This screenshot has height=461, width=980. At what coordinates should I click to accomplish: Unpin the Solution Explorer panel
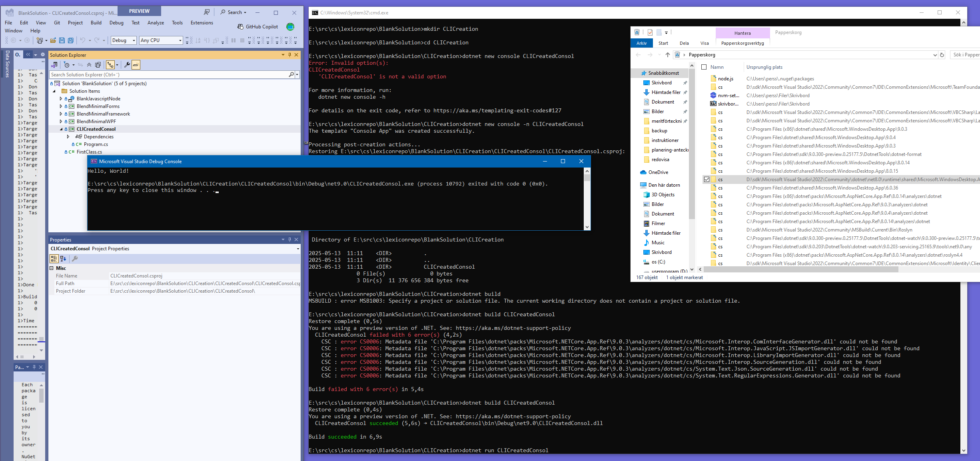click(290, 55)
